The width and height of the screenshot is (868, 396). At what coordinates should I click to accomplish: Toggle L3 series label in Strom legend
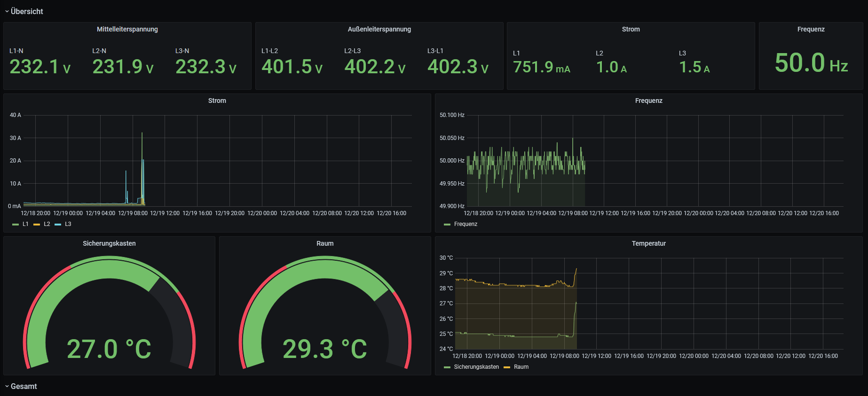(68, 224)
